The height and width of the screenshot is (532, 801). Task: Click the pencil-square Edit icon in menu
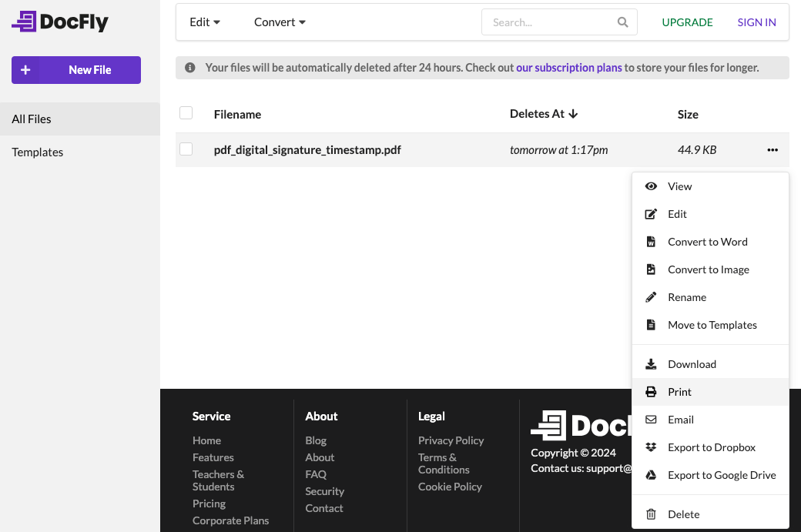coord(651,214)
